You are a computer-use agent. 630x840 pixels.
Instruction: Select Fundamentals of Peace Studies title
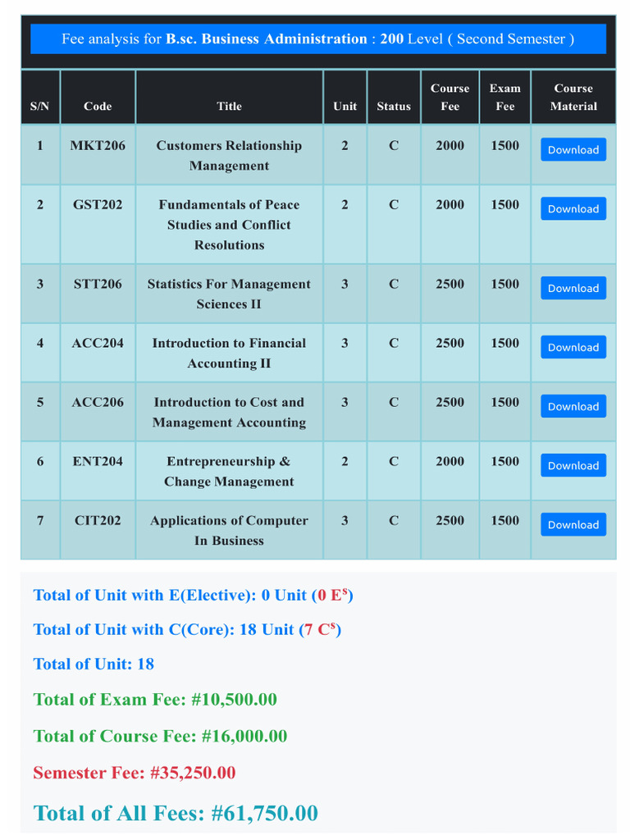(230, 225)
